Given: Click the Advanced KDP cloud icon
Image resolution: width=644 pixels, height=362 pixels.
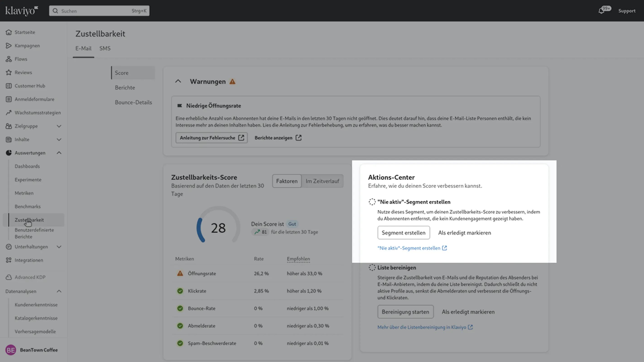Looking at the screenshot, I should 9,277.
